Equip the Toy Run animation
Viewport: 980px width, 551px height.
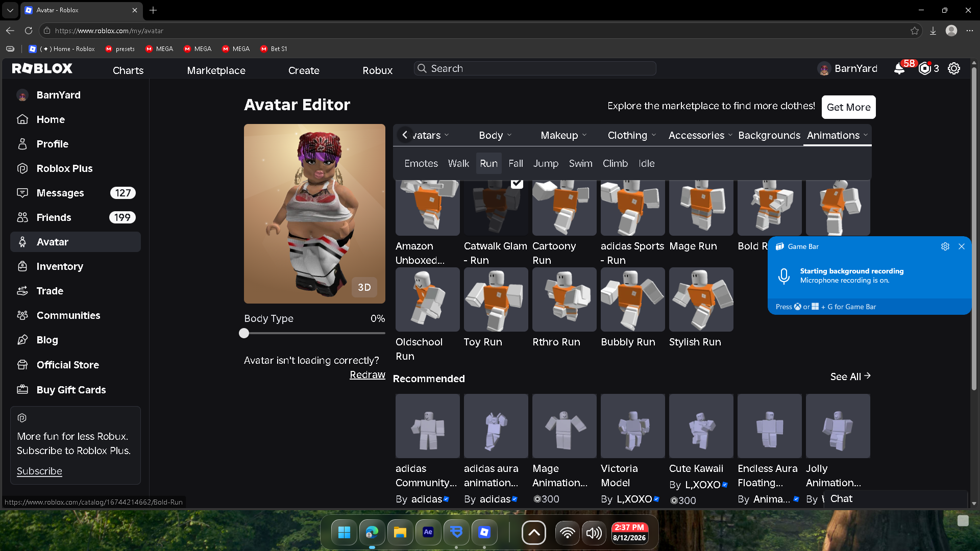tap(496, 299)
